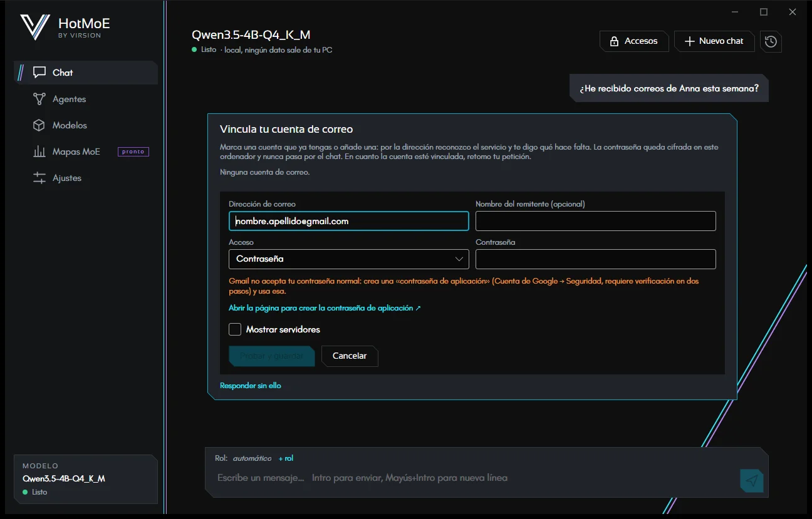Screen dimensions: 812x519
Task: Open the link to create application password
Action: pyautogui.click(x=325, y=308)
